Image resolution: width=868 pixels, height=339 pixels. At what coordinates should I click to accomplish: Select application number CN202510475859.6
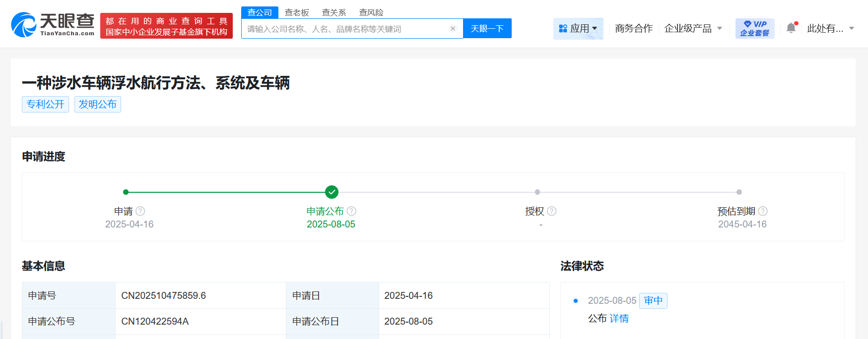164,295
